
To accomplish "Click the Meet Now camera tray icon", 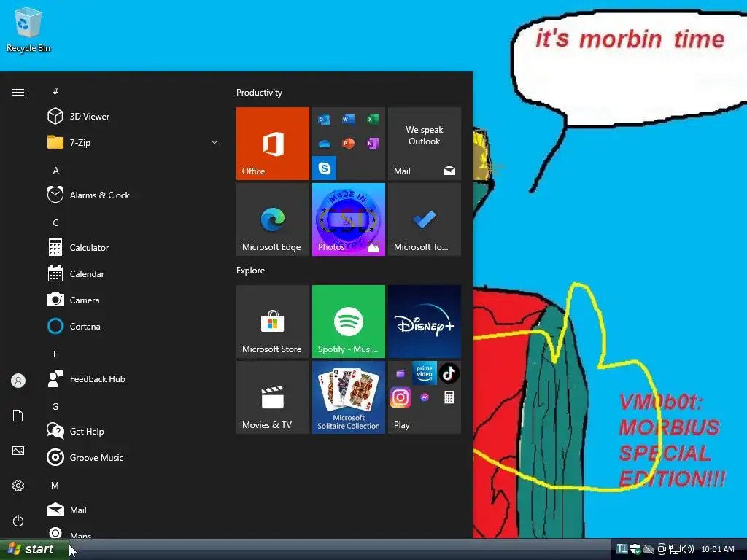I will pos(661,549).
